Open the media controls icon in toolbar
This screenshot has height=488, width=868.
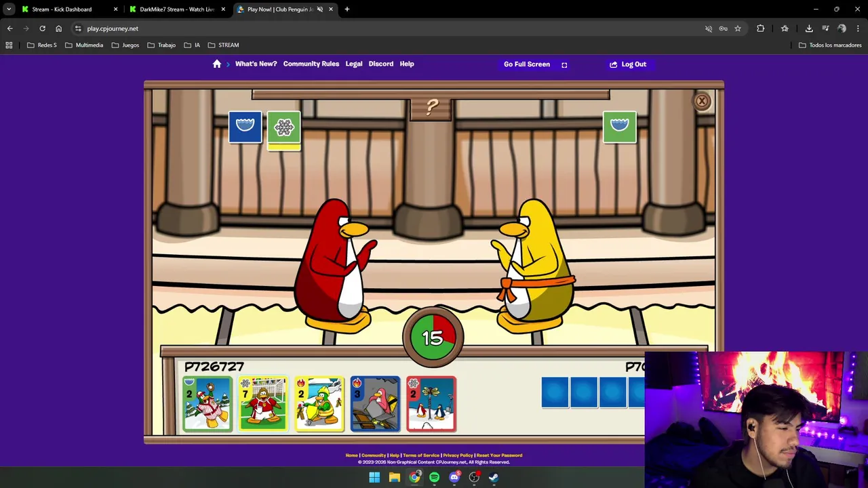point(825,28)
